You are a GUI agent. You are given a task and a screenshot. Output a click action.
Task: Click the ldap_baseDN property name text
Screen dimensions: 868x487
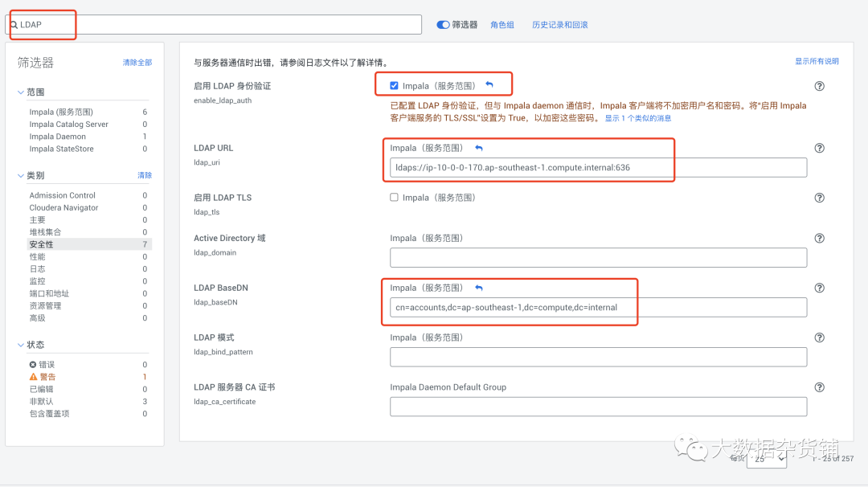point(215,303)
